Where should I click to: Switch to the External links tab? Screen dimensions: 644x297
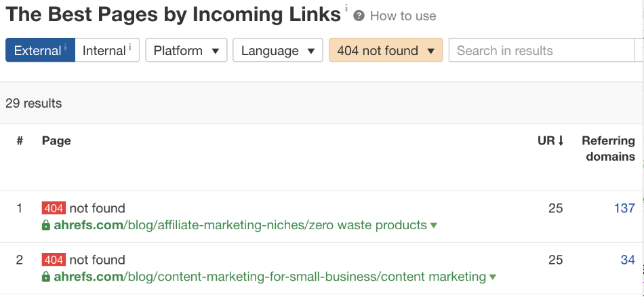[x=40, y=50]
